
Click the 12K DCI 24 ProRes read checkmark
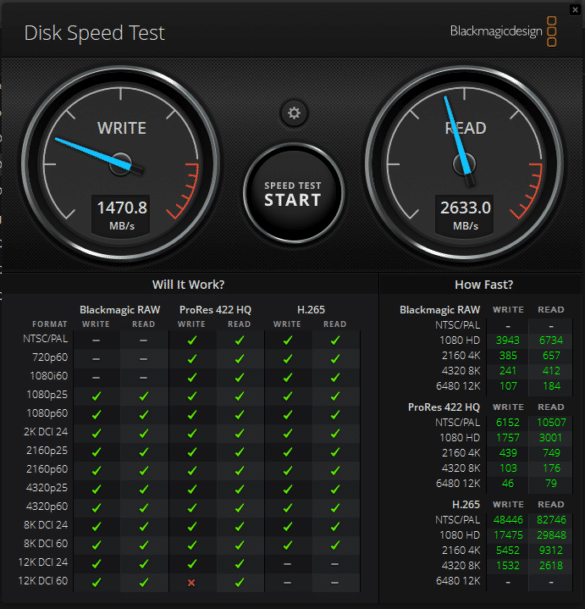coord(240,564)
